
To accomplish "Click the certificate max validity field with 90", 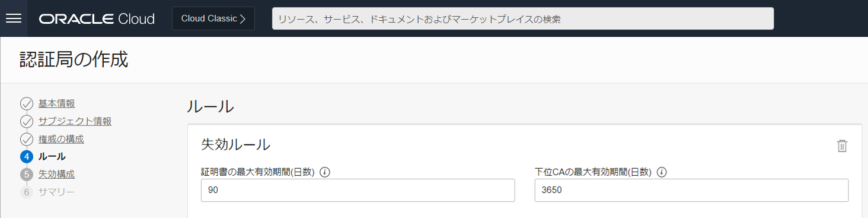I will pyautogui.click(x=358, y=190).
